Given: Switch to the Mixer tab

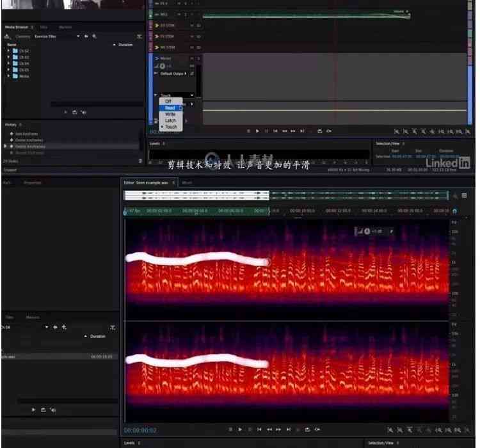Looking at the screenshot, I should point(187,183).
